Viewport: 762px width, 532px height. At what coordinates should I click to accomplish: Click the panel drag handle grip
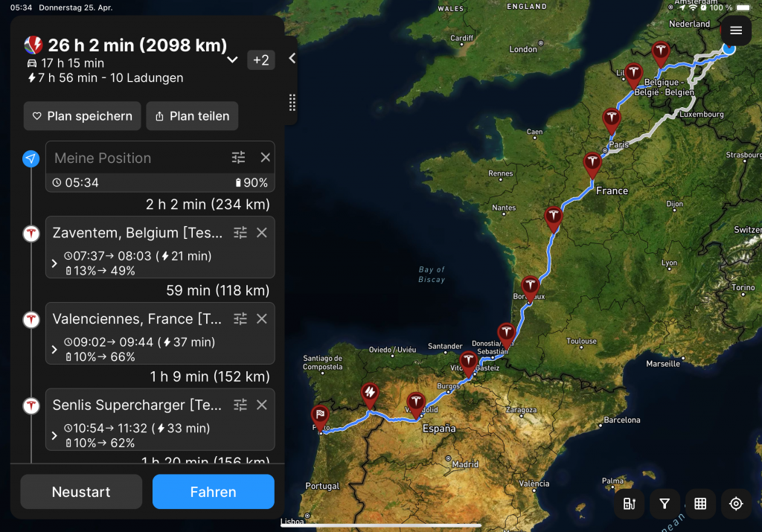click(x=292, y=103)
